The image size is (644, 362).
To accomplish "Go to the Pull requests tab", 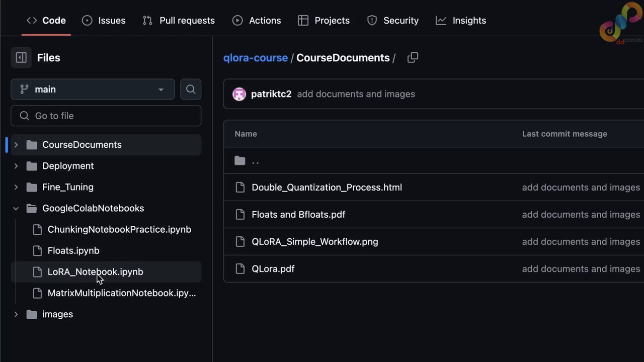I will 179,21.
